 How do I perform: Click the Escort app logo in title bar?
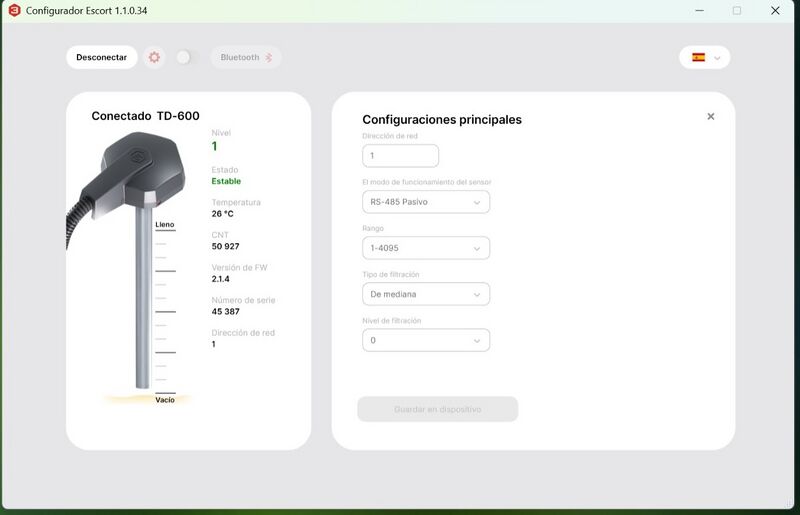click(14, 10)
